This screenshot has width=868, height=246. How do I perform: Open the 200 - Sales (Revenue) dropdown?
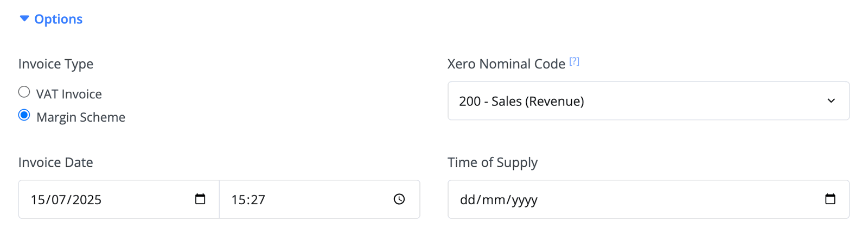coord(648,101)
